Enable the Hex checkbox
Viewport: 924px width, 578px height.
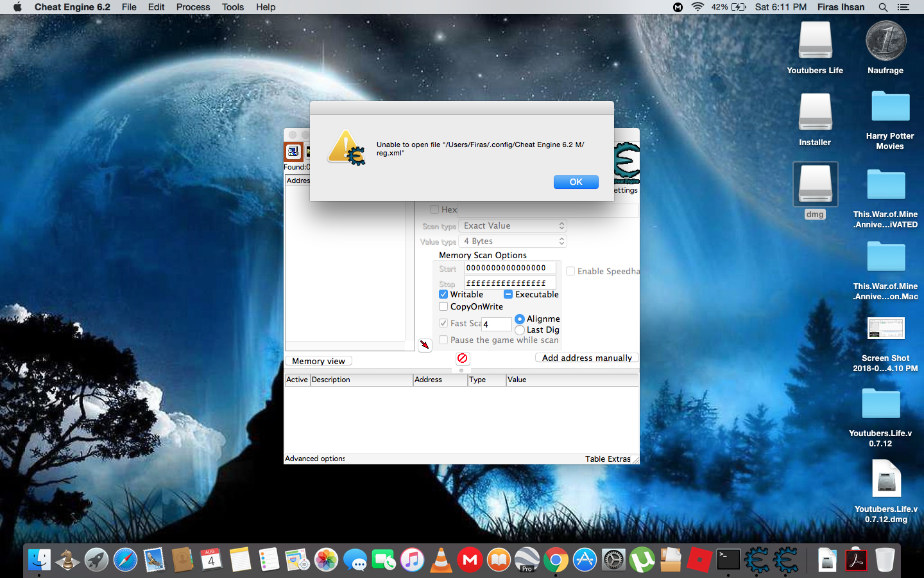pos(434,209)
